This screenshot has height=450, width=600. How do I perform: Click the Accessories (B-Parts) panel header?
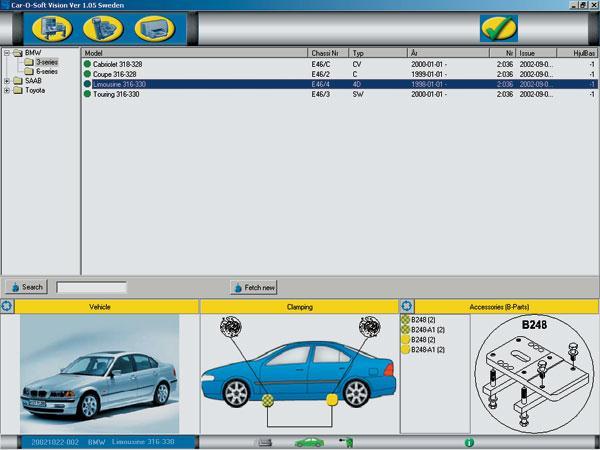click(x=507, y=307)
